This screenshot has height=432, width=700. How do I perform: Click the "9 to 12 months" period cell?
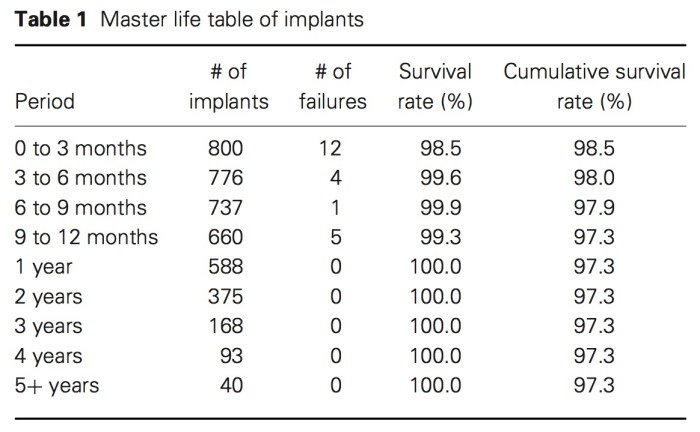pos(87,238)
